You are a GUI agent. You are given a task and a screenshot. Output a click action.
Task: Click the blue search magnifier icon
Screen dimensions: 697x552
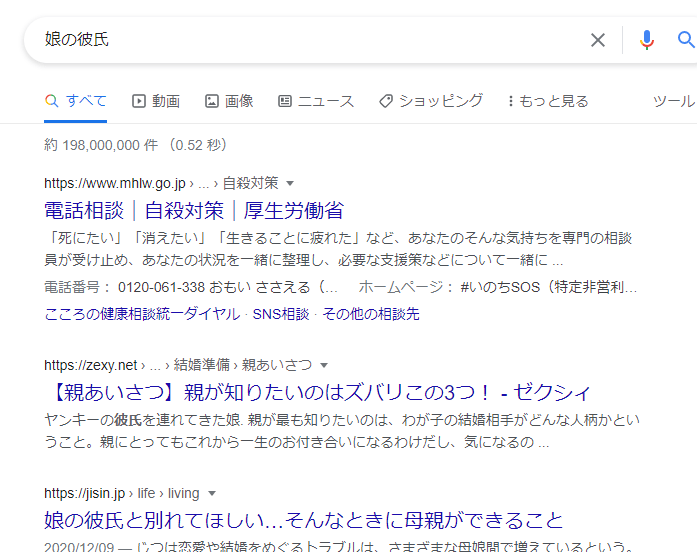coord(686,40)
